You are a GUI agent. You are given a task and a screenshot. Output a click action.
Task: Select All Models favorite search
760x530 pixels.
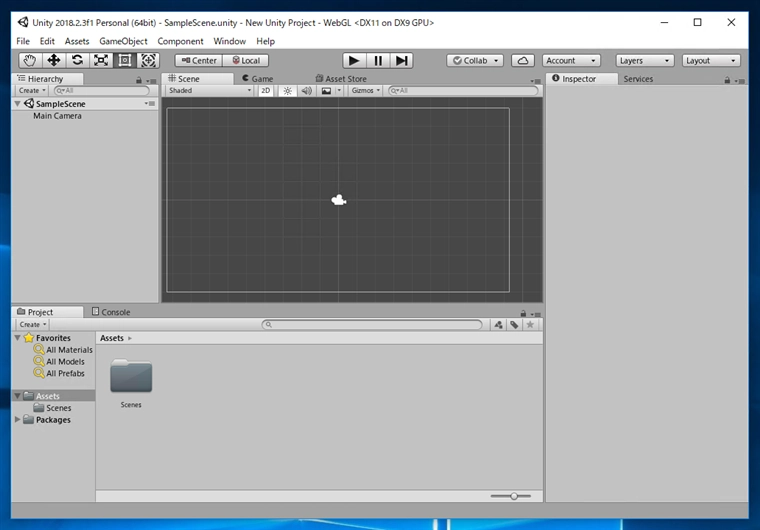pos(59,361)
